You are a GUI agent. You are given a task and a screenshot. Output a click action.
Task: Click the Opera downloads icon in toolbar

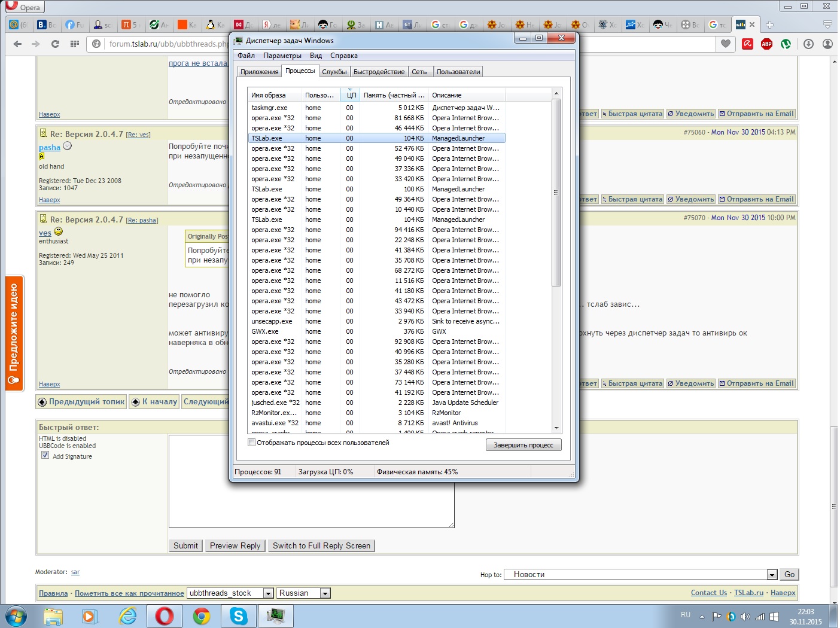point(808,44)
